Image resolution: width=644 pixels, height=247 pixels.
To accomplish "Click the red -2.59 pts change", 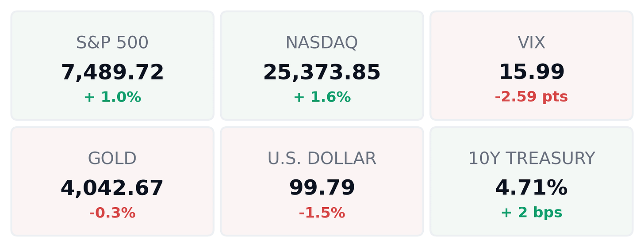I will tap(532, 97).
